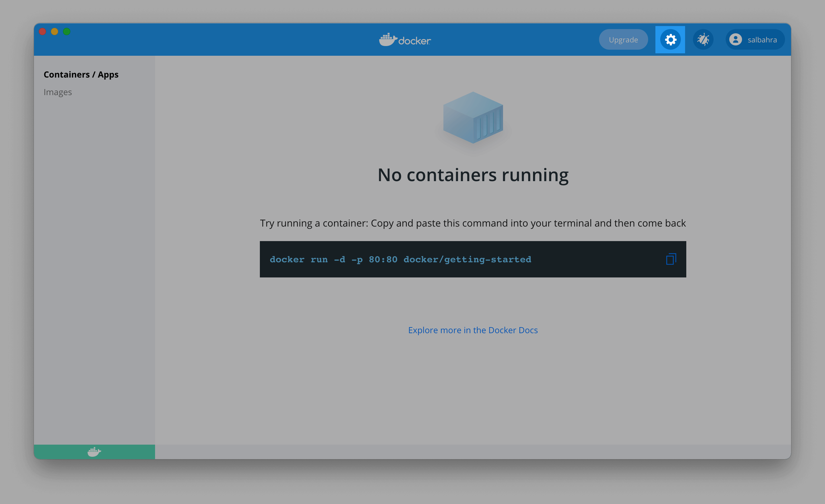Image resolution: width=825 pixels, height=504 pixels.
Task: Click the user avatar icon
Action: coord(736,39)
